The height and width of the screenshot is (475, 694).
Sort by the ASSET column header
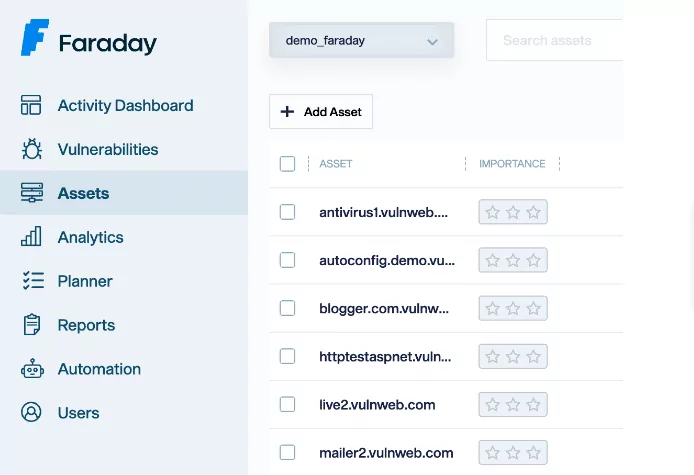pyautogui.click(x=336, y=164)
